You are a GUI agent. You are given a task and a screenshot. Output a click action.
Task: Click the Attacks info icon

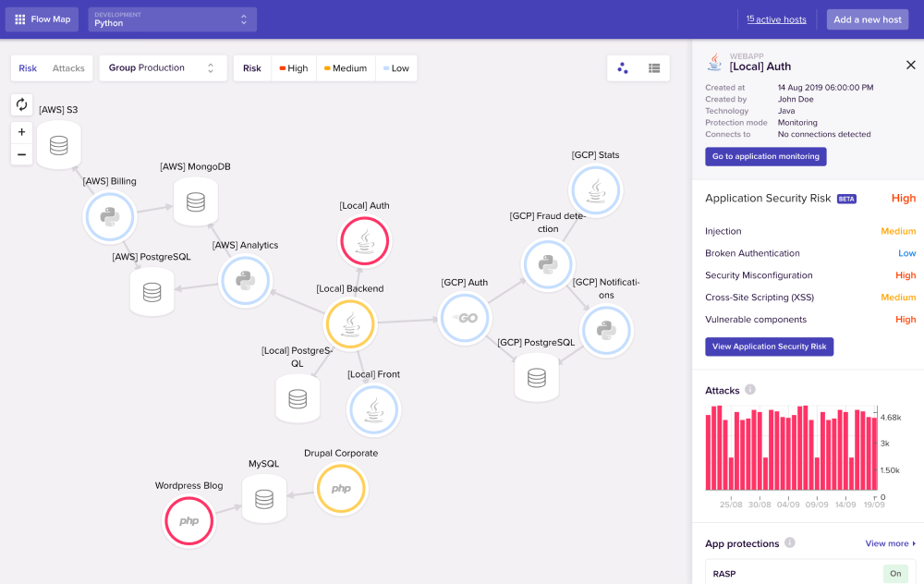pyautogui.click(x=749, y=390)
